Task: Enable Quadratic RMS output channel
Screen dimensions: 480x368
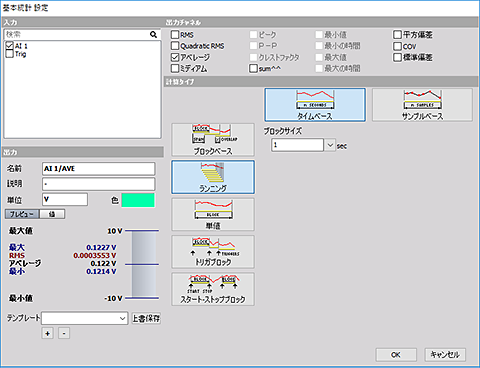Action: pos(175,46)
